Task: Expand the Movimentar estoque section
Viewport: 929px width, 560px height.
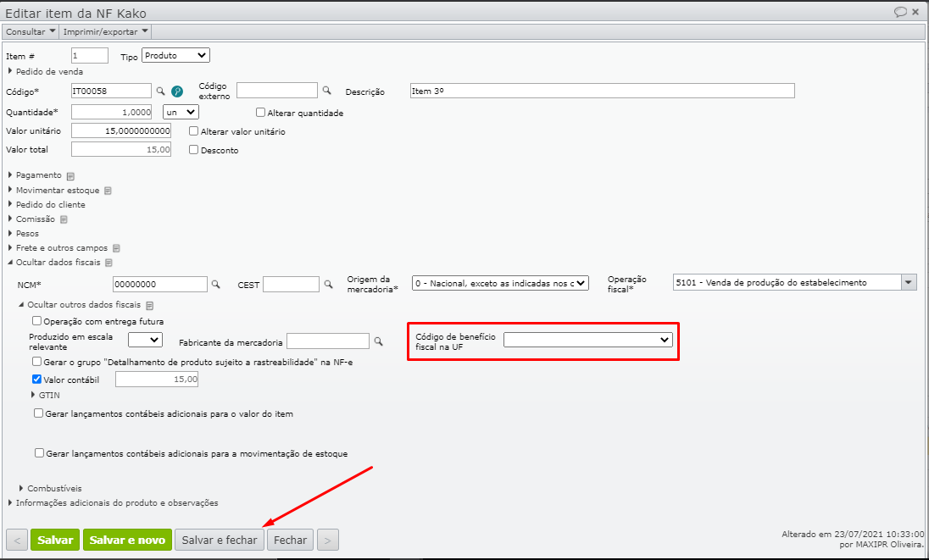Action: [x=53, y=191]
